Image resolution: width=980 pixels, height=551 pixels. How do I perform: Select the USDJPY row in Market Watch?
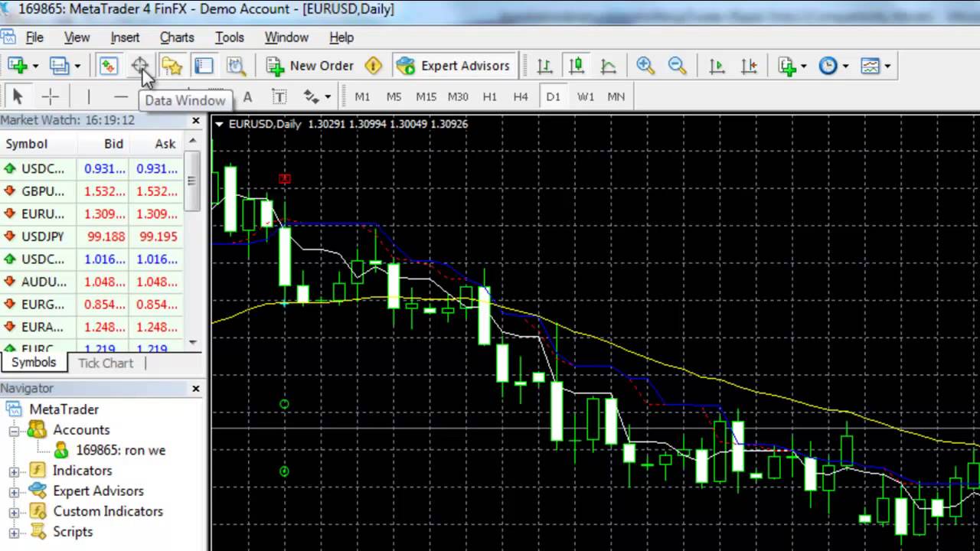pyautogui.click(x=92, y=236)
